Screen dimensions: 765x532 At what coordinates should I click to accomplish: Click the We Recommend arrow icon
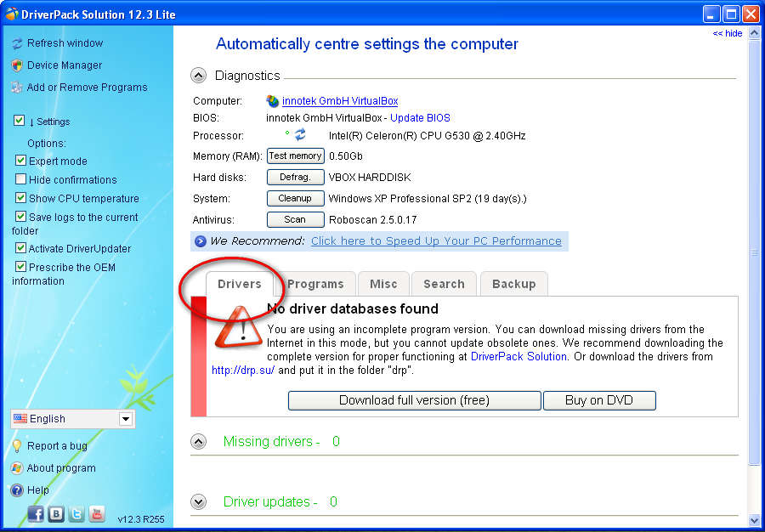click(x=200, y=241)
